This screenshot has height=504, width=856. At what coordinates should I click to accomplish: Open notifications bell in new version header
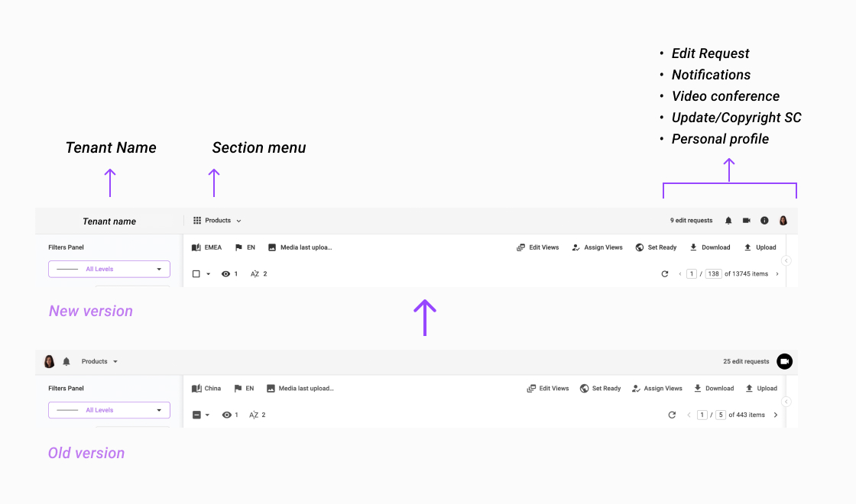coord(728,221)
